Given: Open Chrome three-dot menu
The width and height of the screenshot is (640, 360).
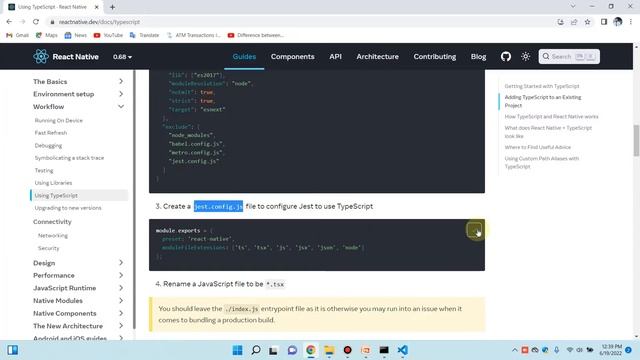Looking at the screenshot, I should (x=631, y=22).
